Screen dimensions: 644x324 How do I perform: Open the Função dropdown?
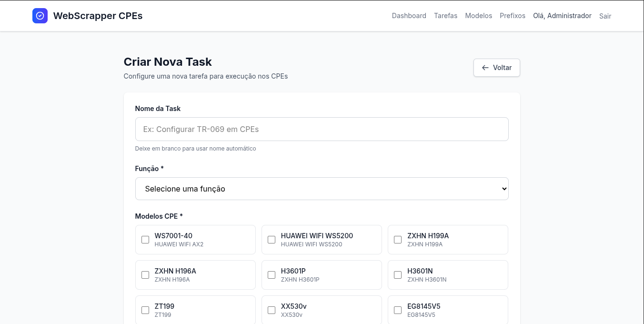pyautogui.click(x=322, y=189)
